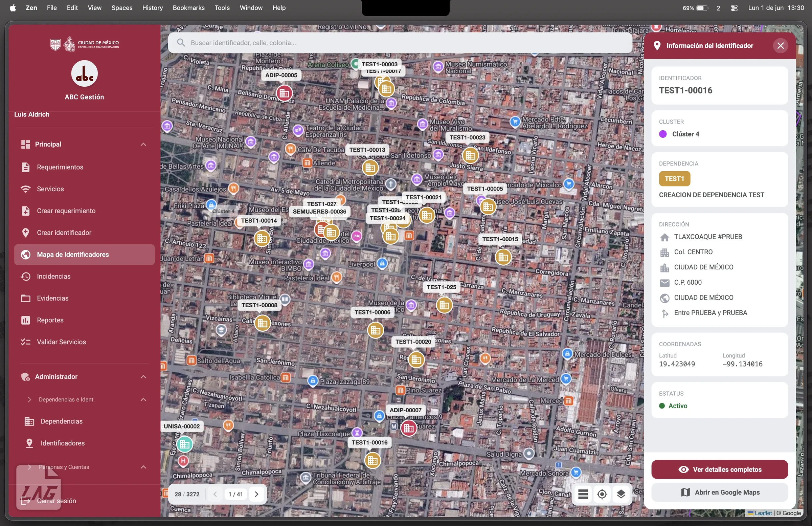Go to Crear requerimiento
Viewport: 812px width, 526px height.
pos(84,211)
